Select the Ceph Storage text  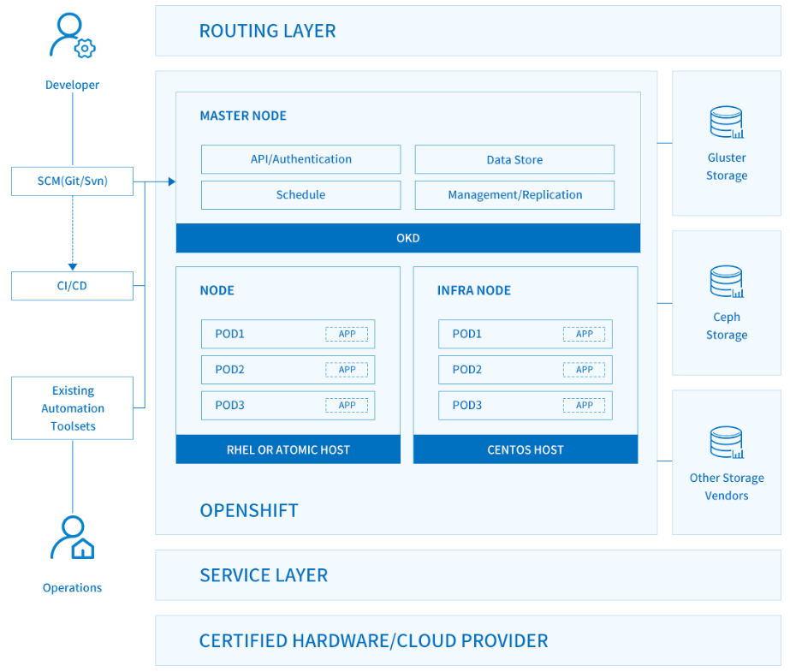pos(727,326)
